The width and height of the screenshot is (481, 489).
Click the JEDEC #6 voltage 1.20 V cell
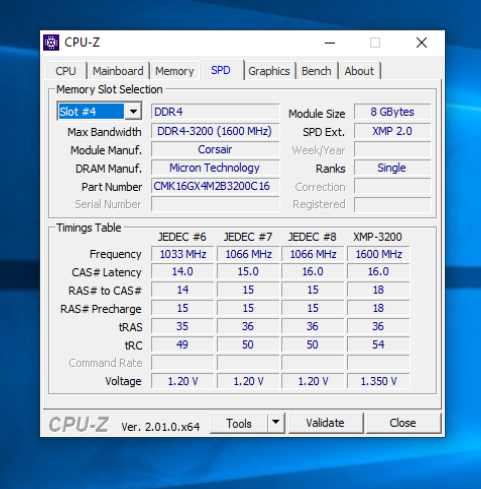182,381
